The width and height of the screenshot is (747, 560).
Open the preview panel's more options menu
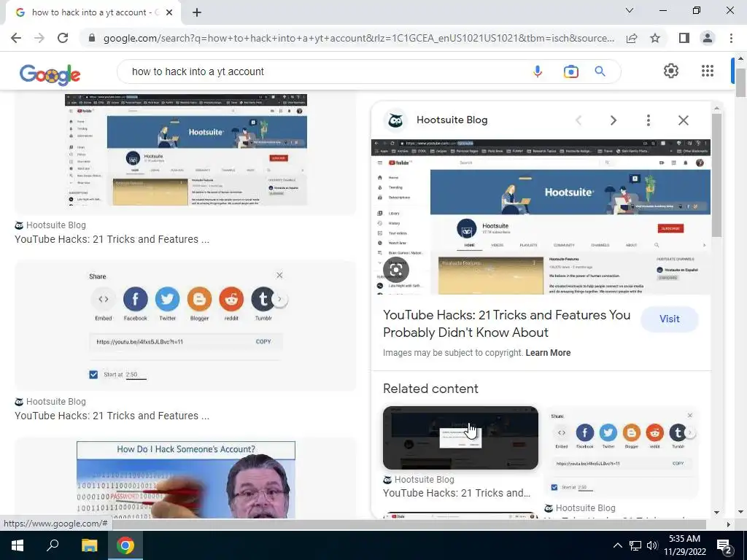648,120
